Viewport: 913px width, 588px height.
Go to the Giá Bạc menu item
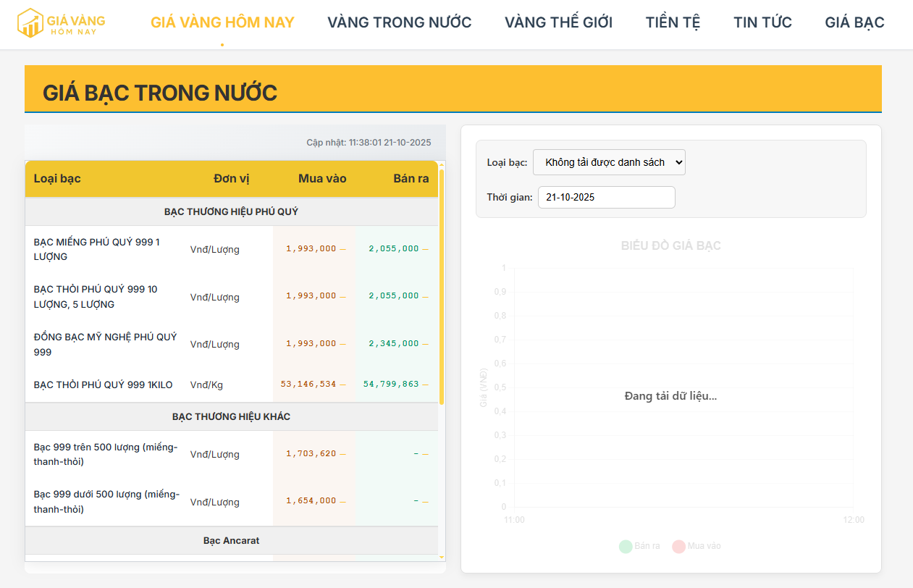coord(854,22)
